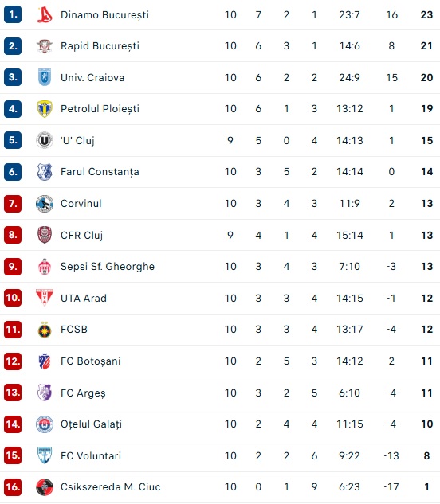Open the FC Argeș team link

(83, 393)
